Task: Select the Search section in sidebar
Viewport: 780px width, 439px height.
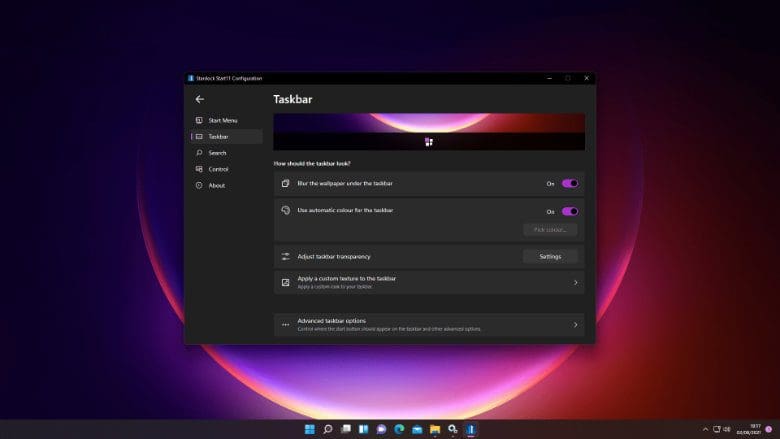Action: (217, 153)
